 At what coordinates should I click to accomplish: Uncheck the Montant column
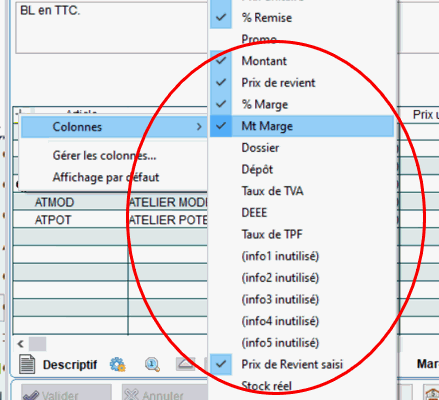[302, 61]
